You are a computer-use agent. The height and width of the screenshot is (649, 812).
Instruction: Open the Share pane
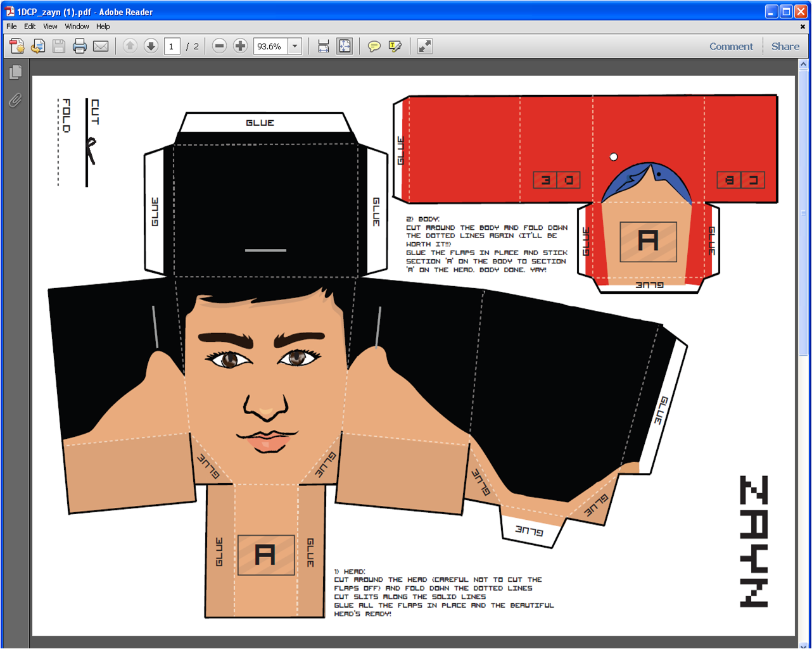(x=785, y=46)
